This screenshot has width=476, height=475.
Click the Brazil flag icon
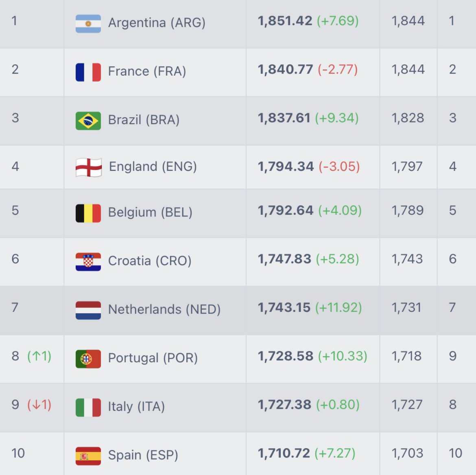(x=88, y=121)
